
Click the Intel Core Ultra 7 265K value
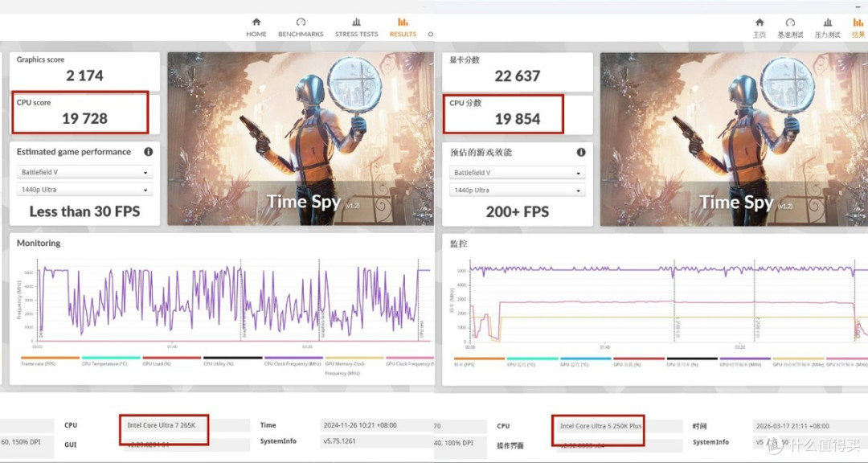(x=161, y=425)
